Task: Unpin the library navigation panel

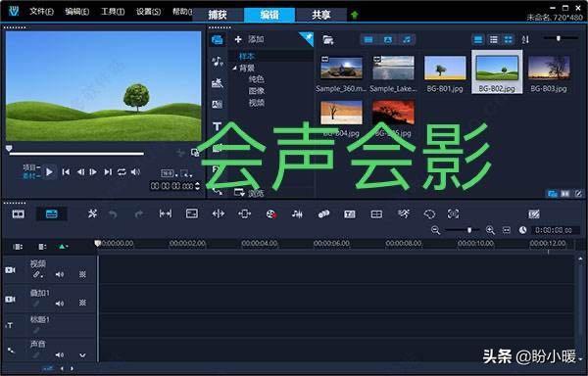Action: pos(309,36)
